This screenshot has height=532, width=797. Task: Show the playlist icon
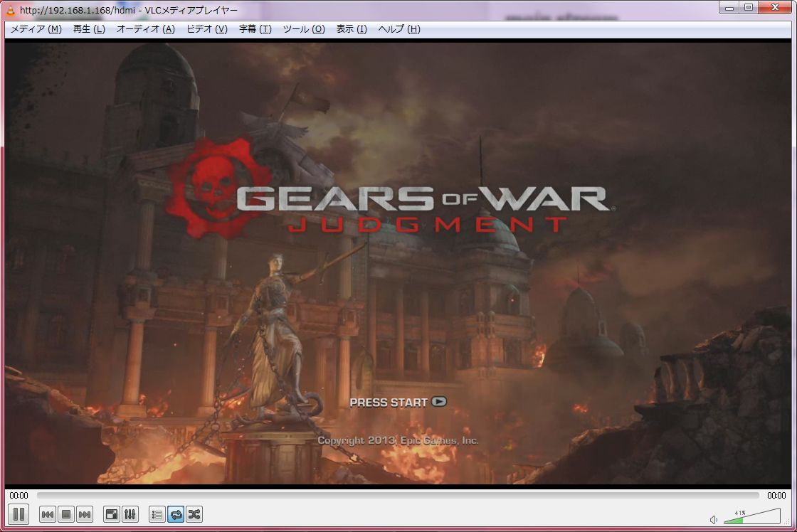tap(157, 515)
